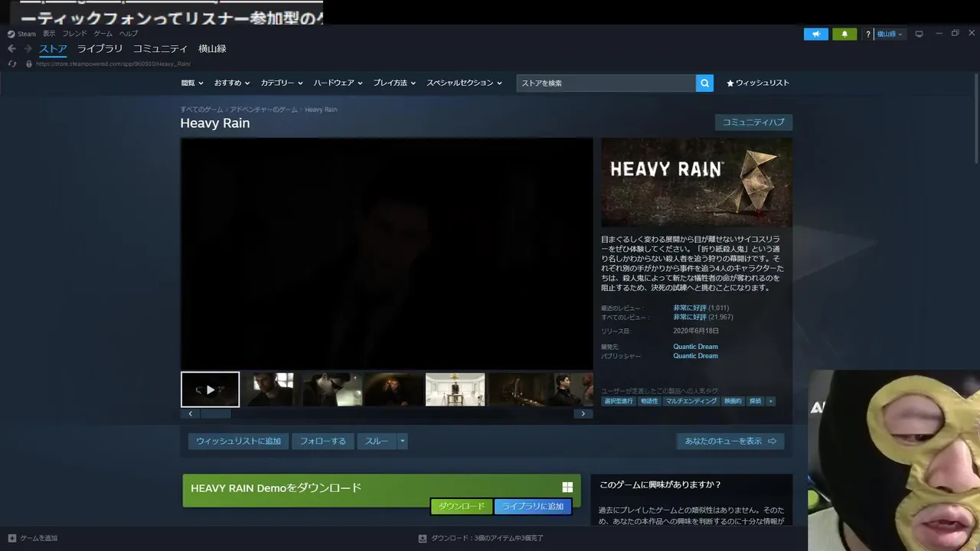This screenshot has width=980, height=551.
Task: Go back with the left arrow
Action: click(11, 49)
